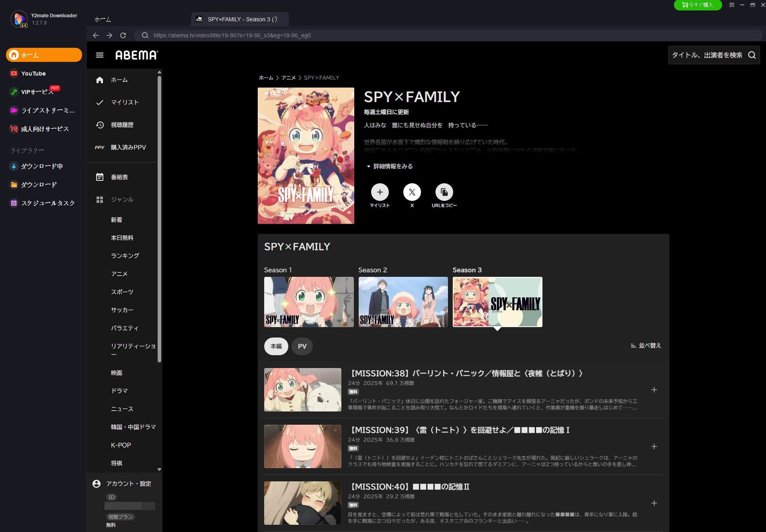
Task: Open the アニメ breadcrumb link
Action: 289,78
